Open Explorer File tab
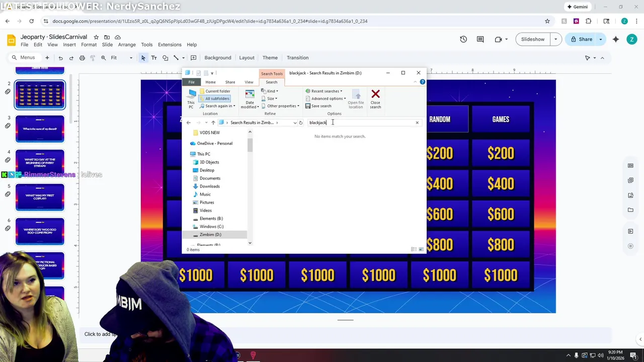The width and height of the screenshot is (644, 362). (x=191, y=82)
